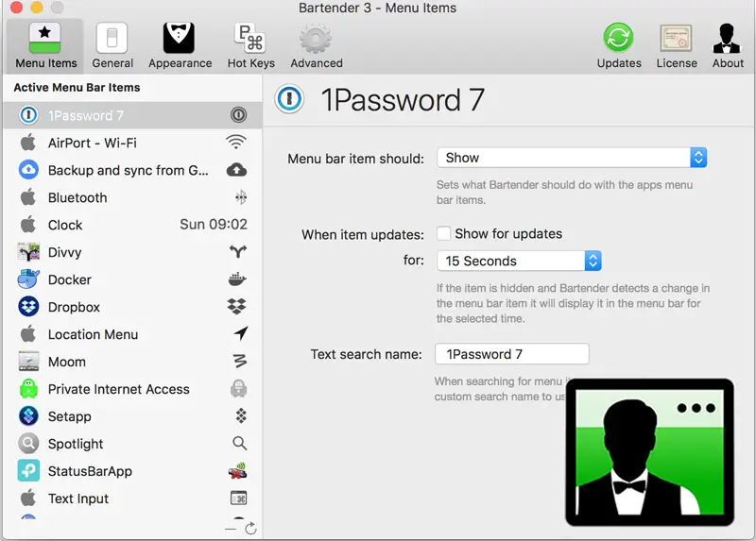756x541 pixels.
Task: Click the Bartender butler logo image
Action: tap(649, 452)
